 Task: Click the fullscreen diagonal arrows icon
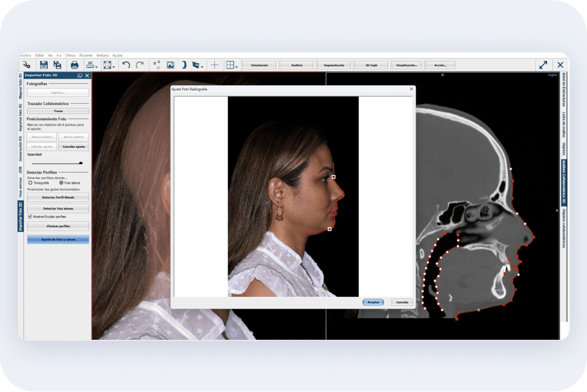[543, 65]
